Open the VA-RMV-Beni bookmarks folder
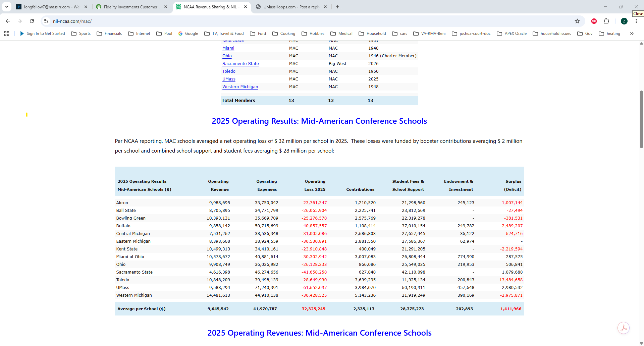The height and width of the screenshot is (346, 644). click(430, 34)
